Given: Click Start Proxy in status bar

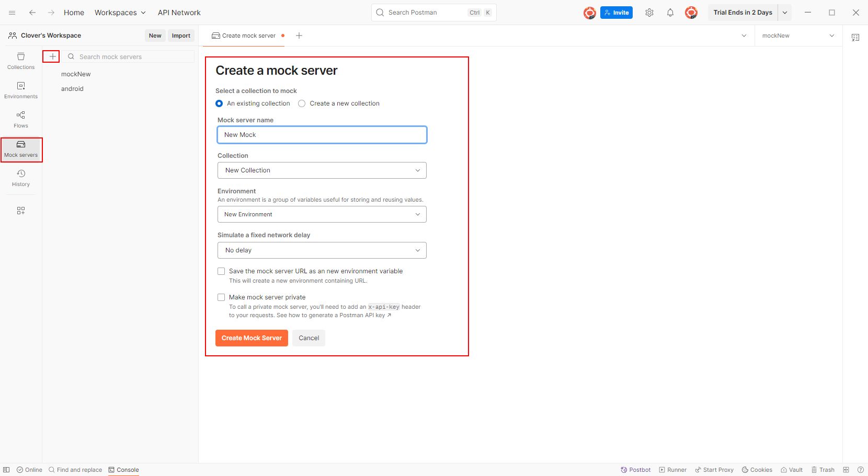Looking at the screenshot, I should click(x=714, y=470).
